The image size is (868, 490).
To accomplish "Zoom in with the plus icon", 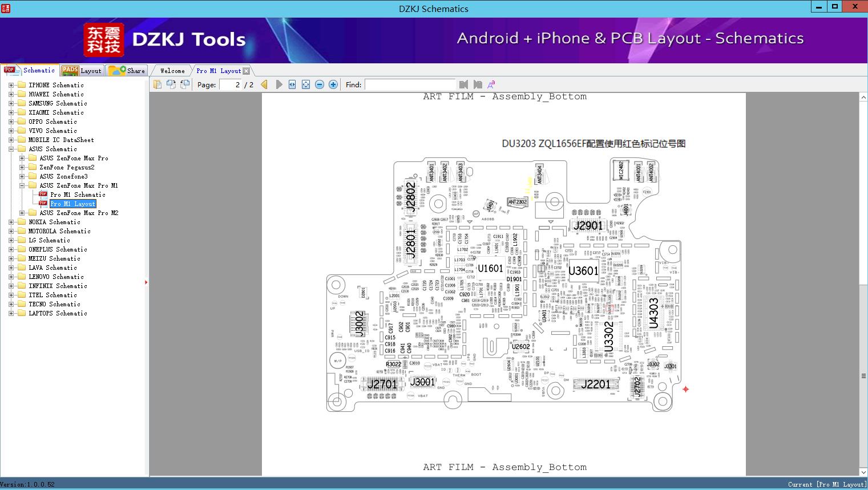I will coord(333,84).
